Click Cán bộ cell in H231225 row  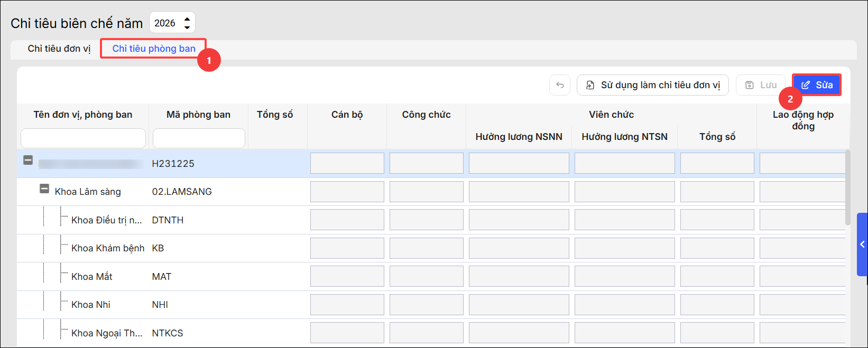(347, 163)
